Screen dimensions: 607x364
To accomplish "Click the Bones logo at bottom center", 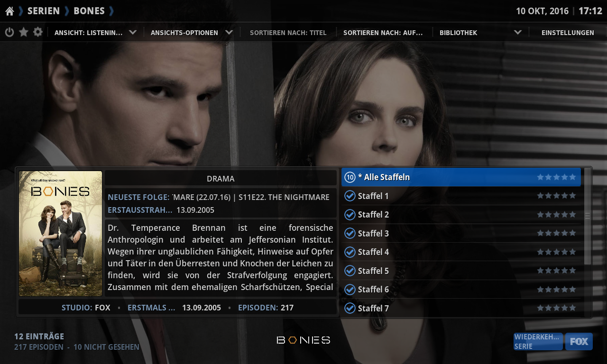I will [303, 340].
